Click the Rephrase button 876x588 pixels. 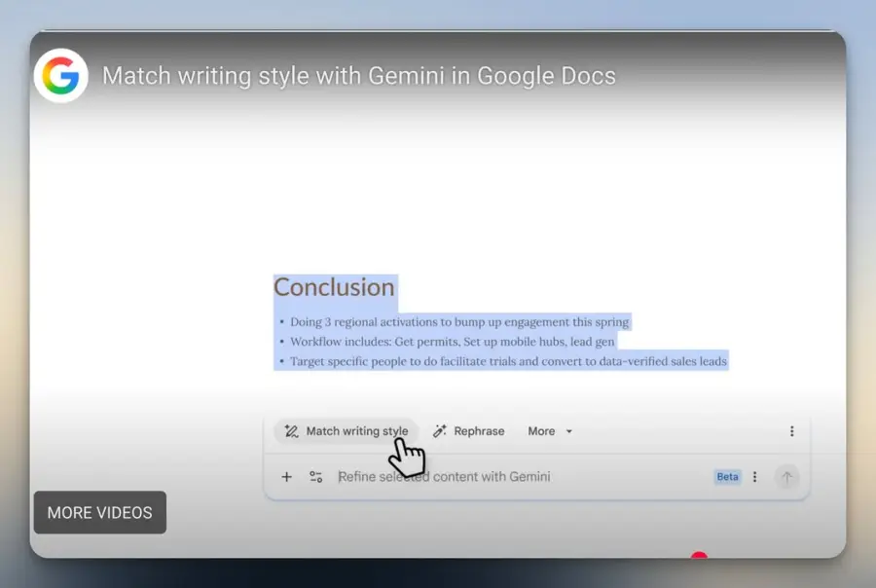click(x=469, y=431)
